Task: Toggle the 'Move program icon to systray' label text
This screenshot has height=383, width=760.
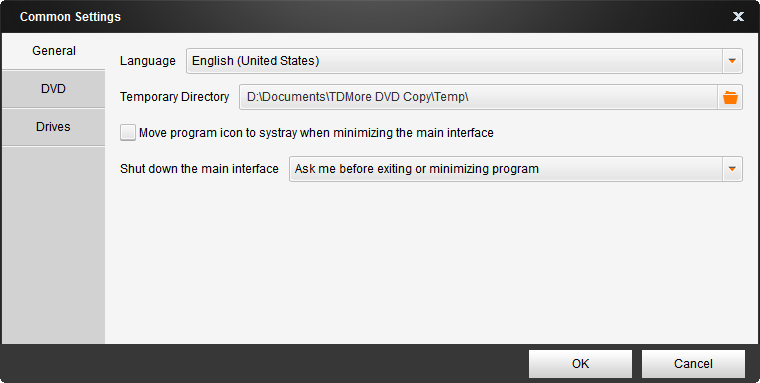Action: pyautogui.click(x=316, y=133)
